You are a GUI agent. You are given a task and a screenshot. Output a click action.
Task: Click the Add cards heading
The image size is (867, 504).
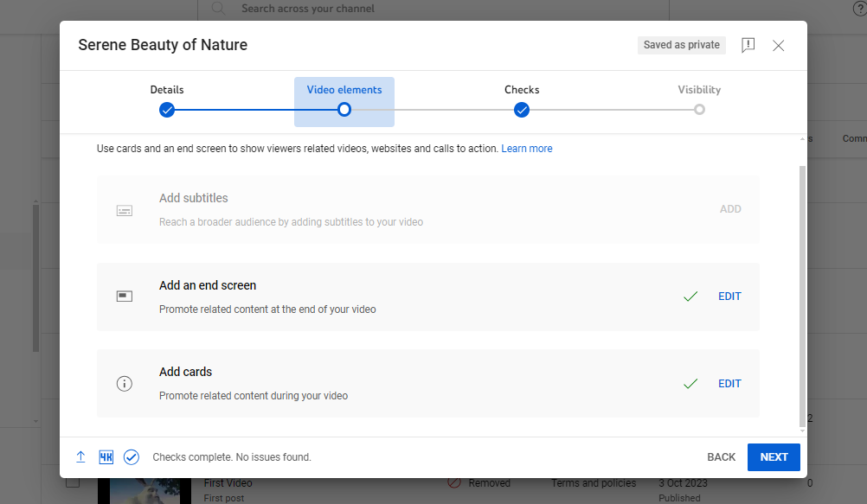[x=185, y=372]
